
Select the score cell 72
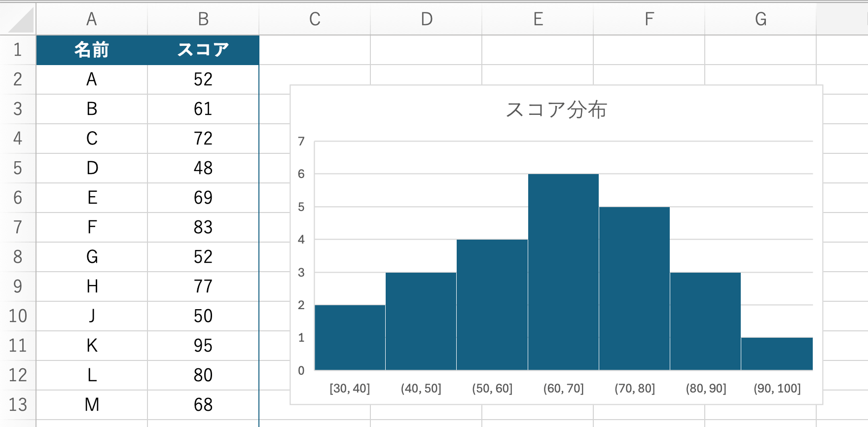point(203,139)
